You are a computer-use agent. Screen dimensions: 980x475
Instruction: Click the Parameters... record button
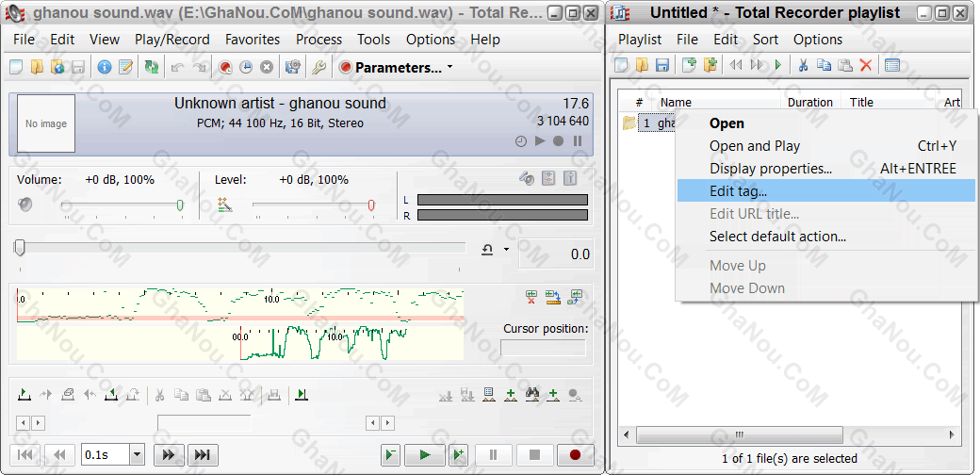[391, 68]
